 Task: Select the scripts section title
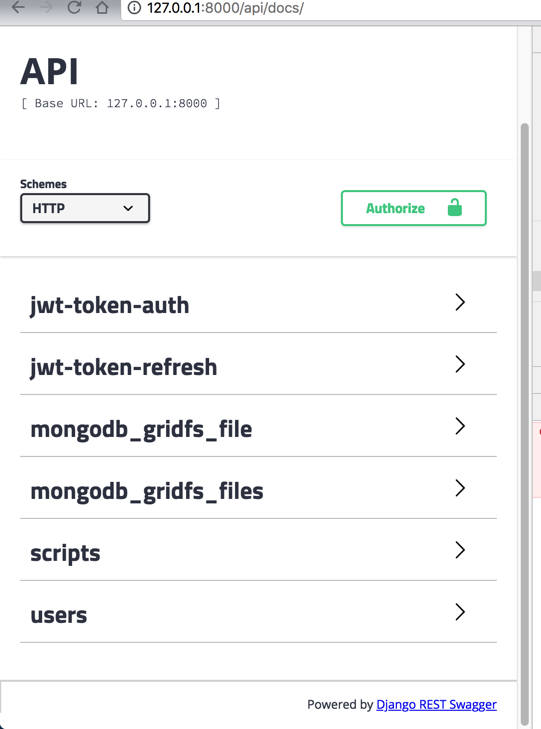click(x=65, y=553)
